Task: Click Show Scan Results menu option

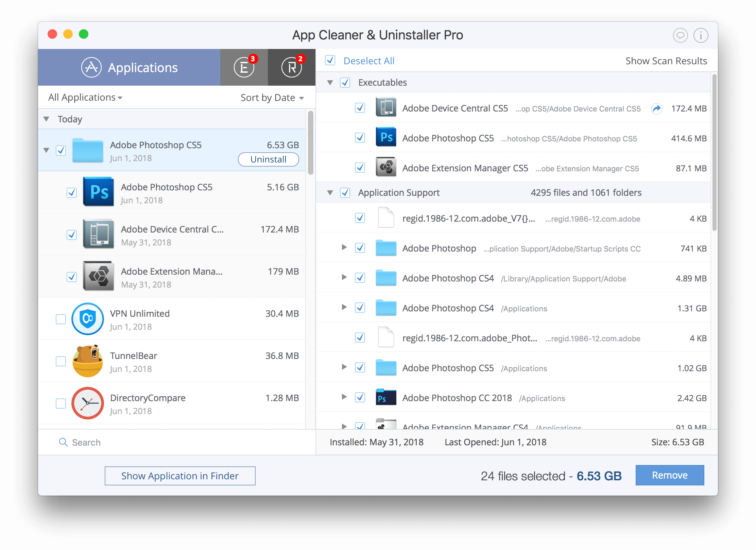Action: pyautogui.click(x=666, y=61)
